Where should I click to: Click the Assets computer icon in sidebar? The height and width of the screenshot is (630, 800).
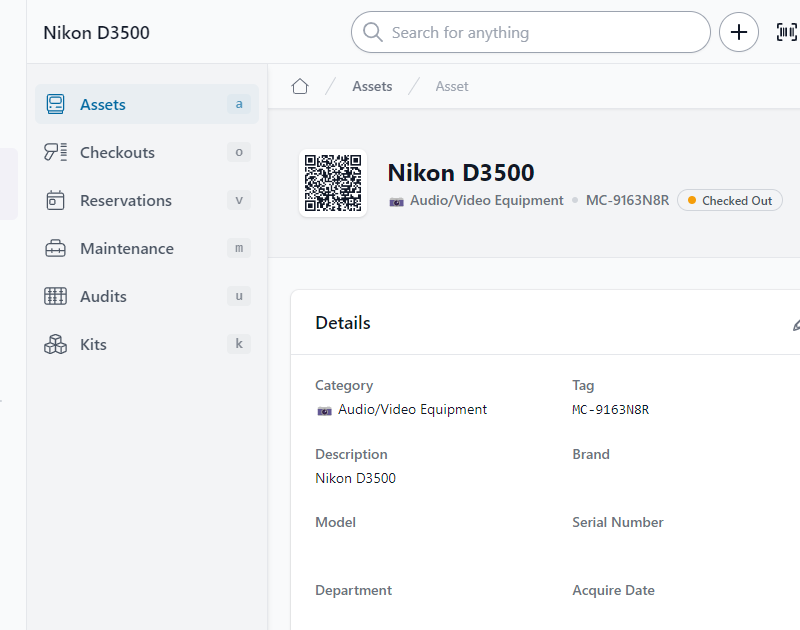pos(55,104)
